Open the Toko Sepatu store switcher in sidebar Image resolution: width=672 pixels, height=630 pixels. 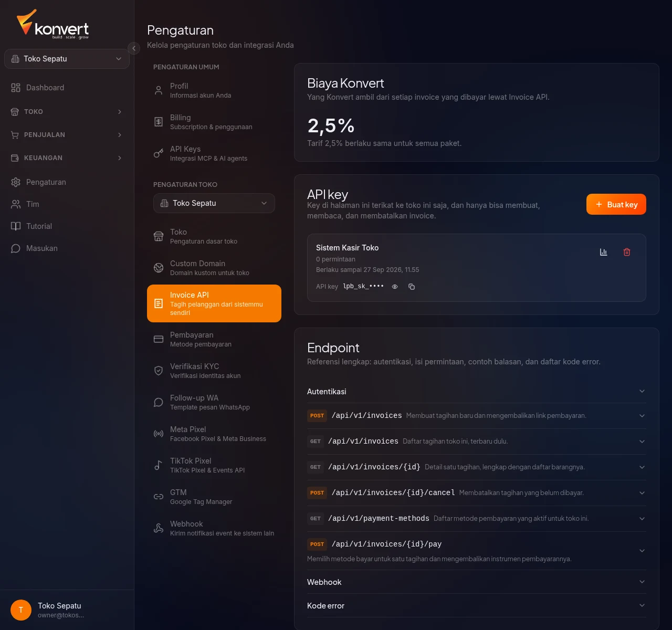67,59
